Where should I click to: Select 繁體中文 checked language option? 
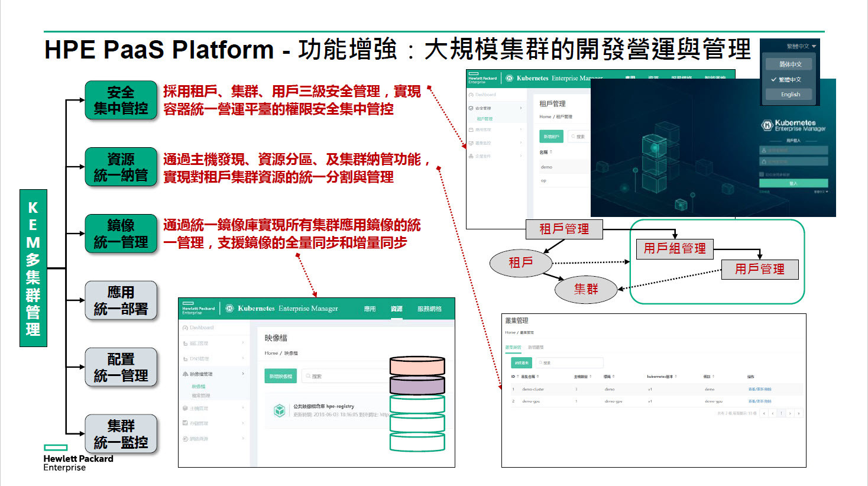(789, 79)
